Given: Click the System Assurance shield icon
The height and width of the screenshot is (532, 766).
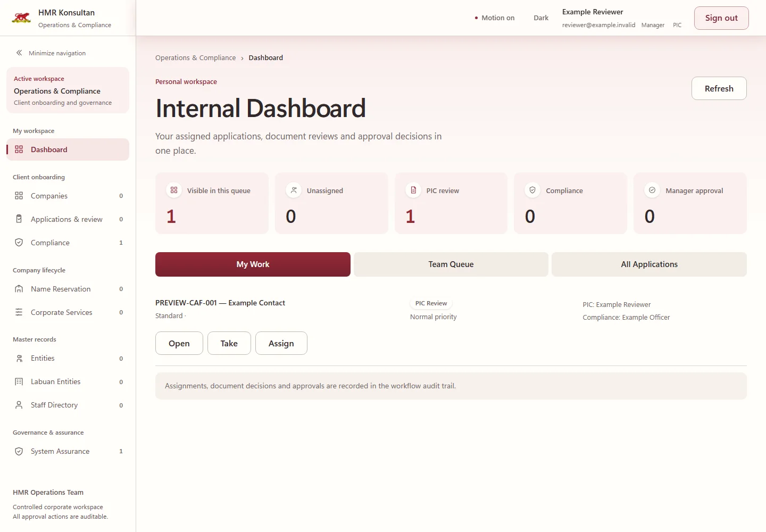Looking at the screenshot, I should 19,451.
